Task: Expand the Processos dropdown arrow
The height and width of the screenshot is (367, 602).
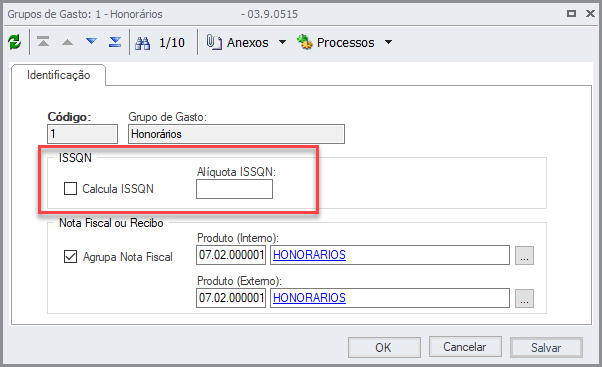Action: pyautogui.click(x=389, y=42)
